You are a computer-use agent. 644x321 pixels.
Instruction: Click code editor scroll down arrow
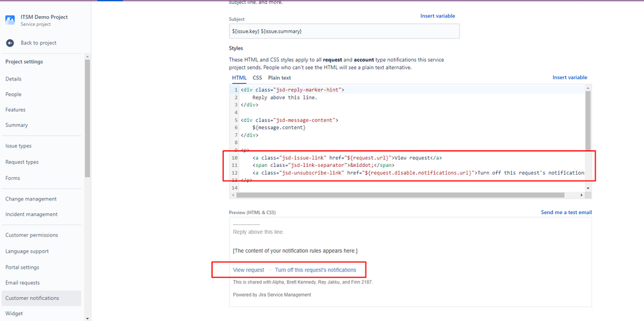click(587, 188)
